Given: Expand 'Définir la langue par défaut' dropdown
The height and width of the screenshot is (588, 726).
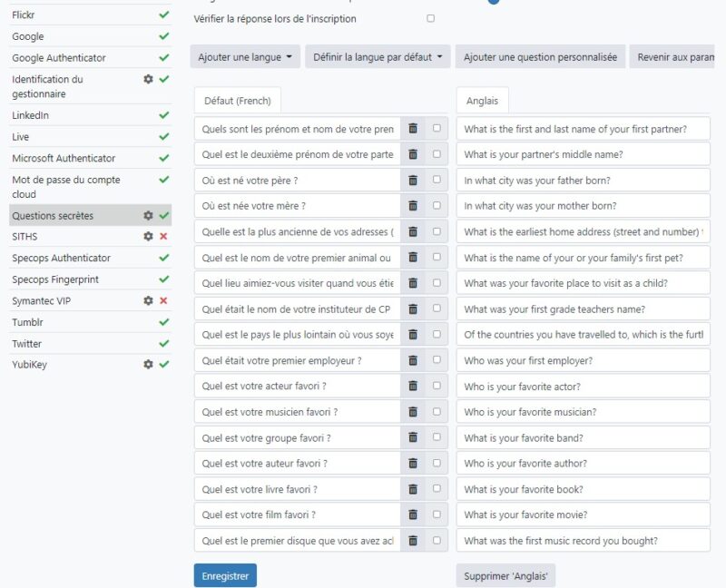Looking at the screenshot, I should 378,57.
